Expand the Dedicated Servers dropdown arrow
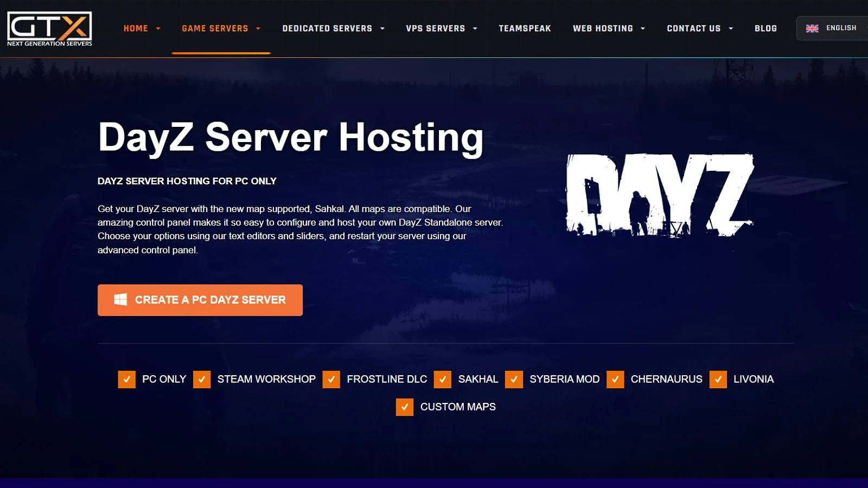The height and width of the screenshot is (488, 868). coord(382,29)
